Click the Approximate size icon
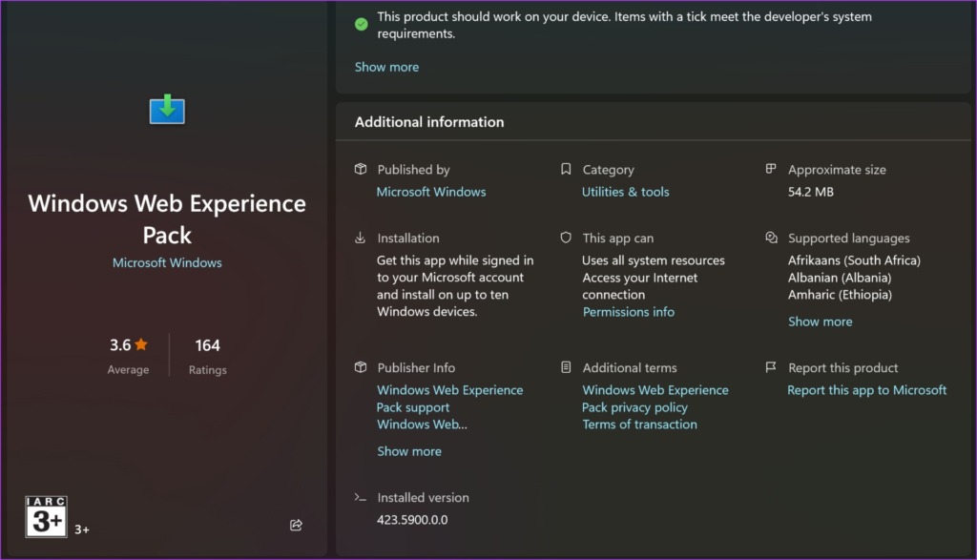The image size is (977, 560). 771,169
